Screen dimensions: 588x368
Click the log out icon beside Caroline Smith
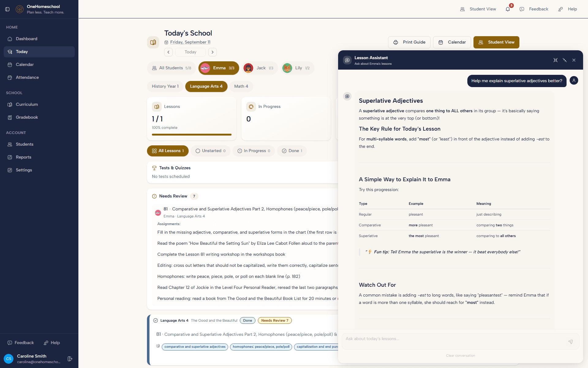click(x=70, y=359)
